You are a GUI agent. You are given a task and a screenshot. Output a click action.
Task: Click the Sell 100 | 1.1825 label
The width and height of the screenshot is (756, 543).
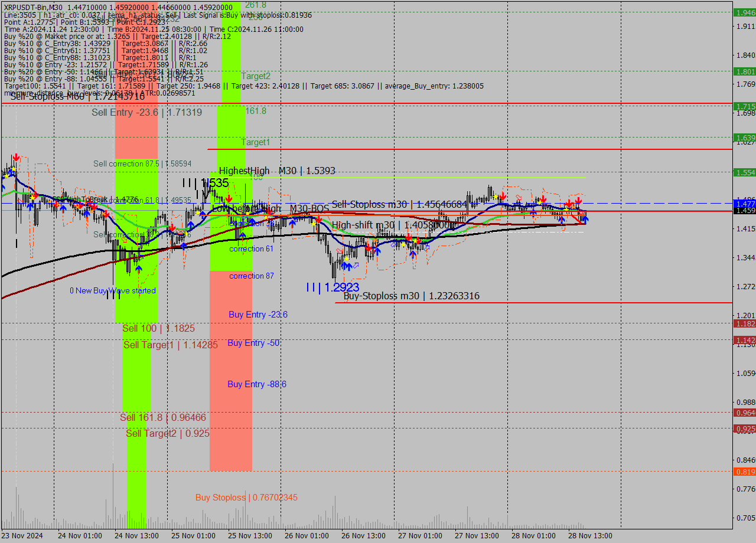(158, 328)
